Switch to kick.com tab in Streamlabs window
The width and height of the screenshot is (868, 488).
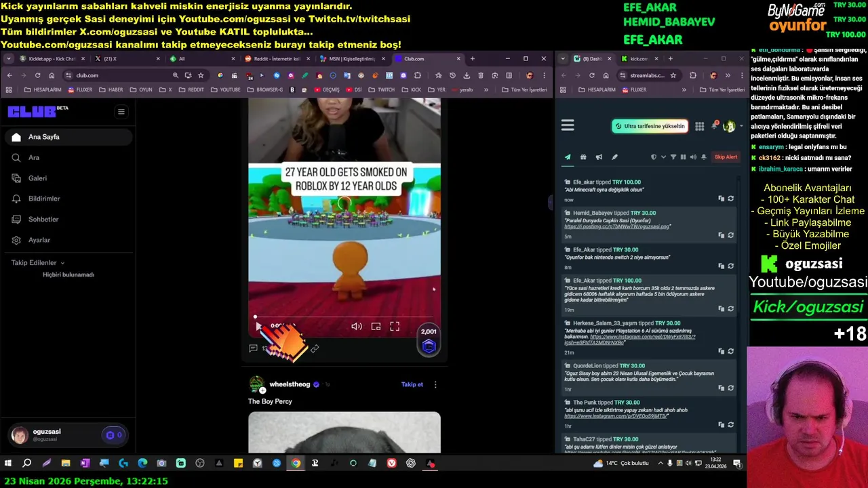coord(639,59)
